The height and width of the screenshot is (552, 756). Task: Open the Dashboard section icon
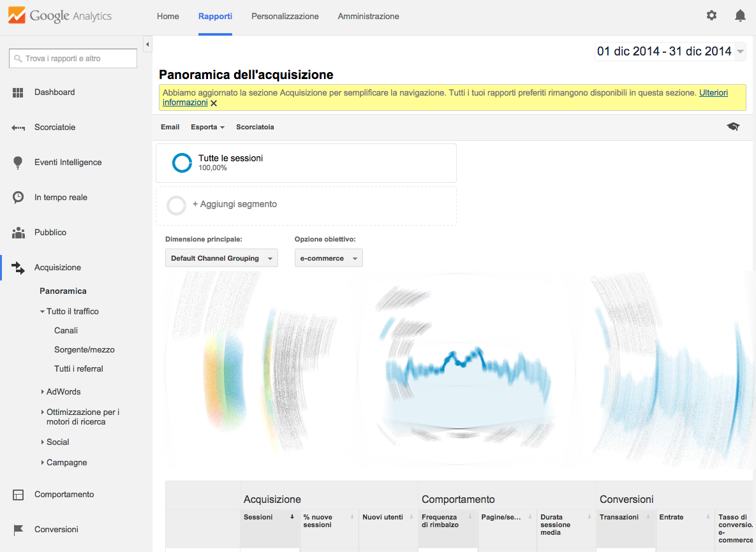[18, 92]
